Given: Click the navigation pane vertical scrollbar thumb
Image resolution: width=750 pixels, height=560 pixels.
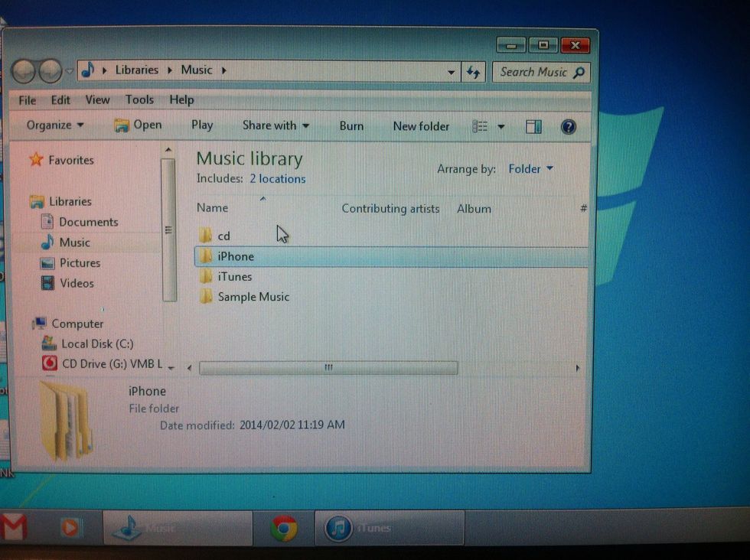Looking at the screenshot, I should [x=168, y=230].
